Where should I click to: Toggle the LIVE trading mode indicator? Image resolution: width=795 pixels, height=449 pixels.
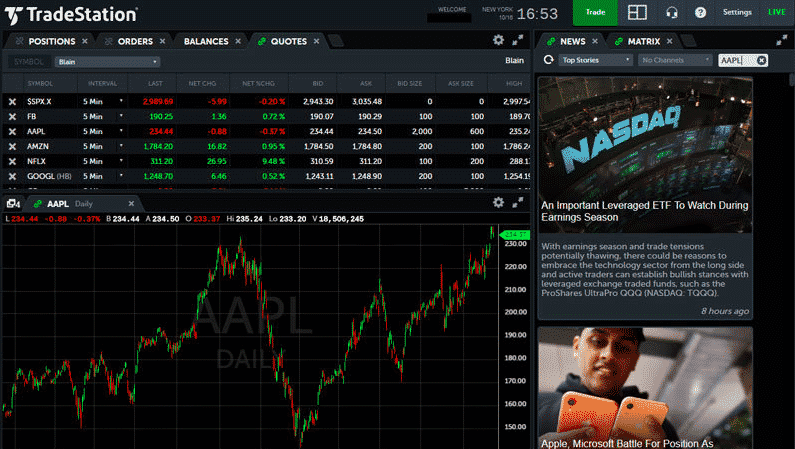(776, 12)
